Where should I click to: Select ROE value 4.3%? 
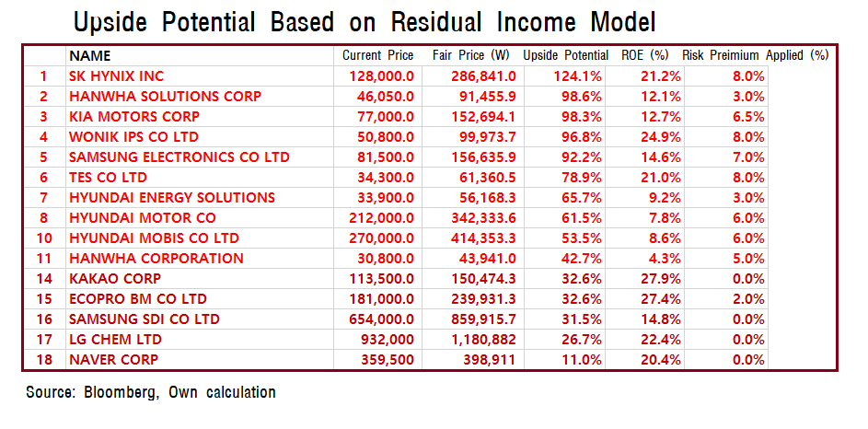pos(665,259)
